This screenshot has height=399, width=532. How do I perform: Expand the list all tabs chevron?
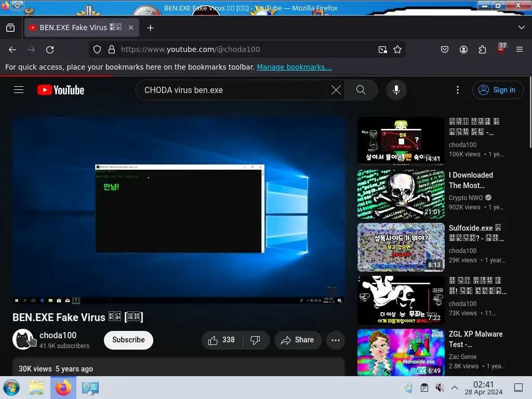click(x=522, y=28)
